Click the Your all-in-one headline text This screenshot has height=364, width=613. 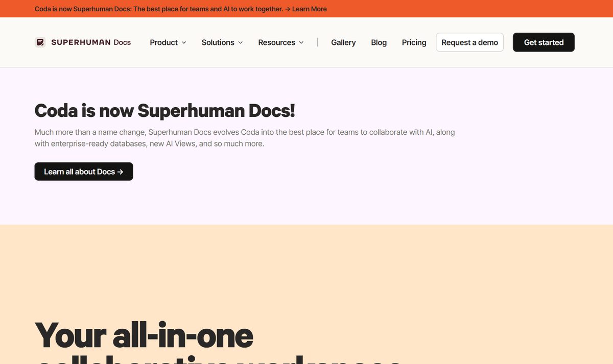(144, 335)
